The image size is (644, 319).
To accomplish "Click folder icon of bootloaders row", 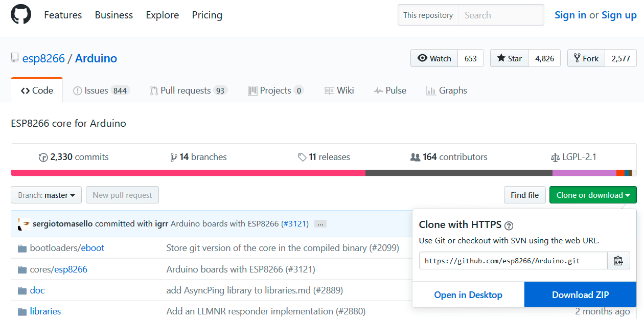I will point(22,248).
